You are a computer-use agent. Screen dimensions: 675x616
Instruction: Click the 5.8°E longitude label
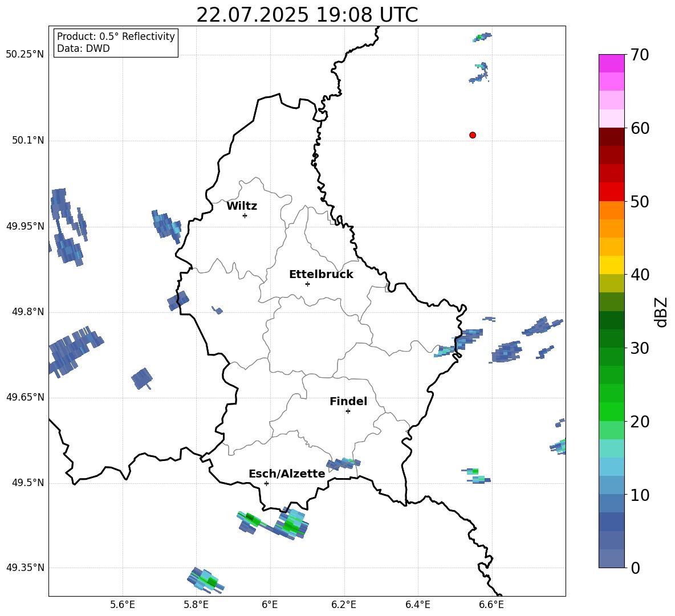(196, 605)
